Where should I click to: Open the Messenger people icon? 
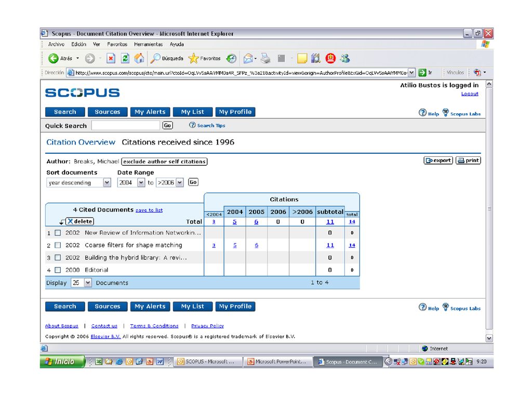[x=345, y=58]
